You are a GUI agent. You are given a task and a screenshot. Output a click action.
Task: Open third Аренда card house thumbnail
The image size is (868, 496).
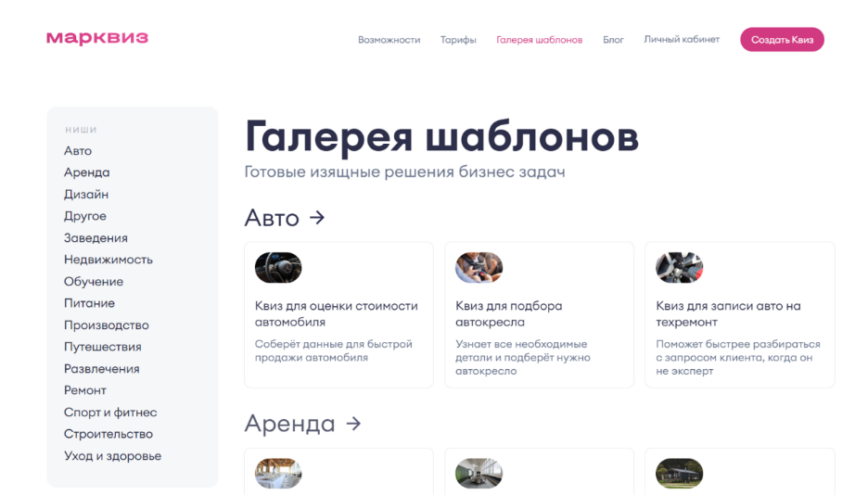[x=679, y=474]
